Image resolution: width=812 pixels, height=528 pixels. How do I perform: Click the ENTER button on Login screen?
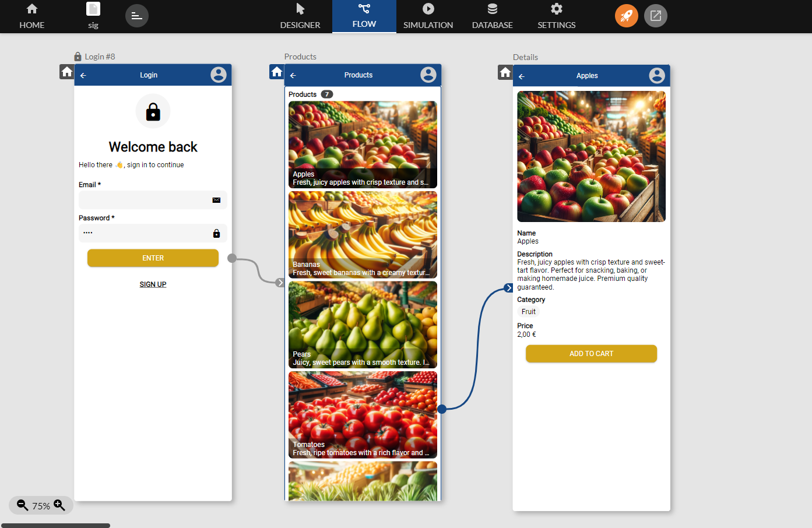[153, 258]
